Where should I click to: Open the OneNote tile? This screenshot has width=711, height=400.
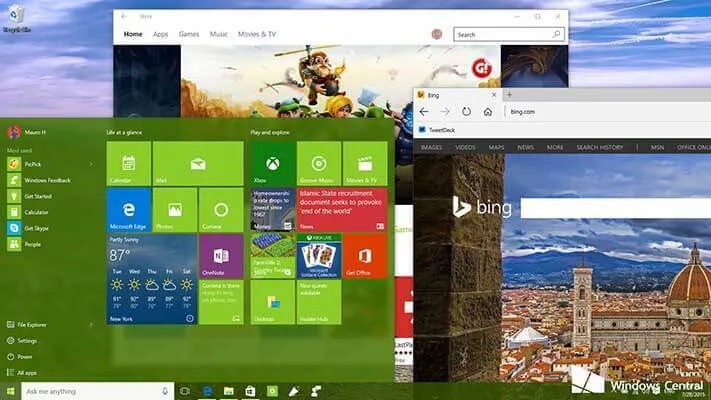pyautogui.click(x=221, y=256)
